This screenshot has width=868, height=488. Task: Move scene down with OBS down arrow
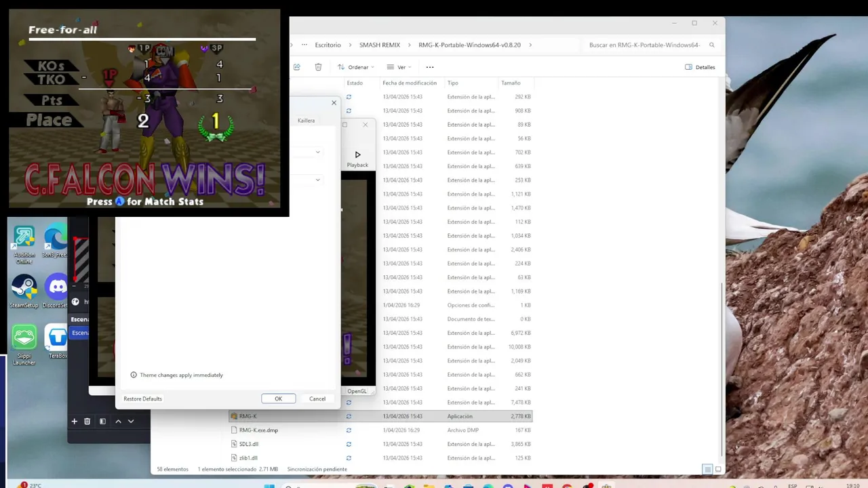pyautogui.click(x=131, y=421)
